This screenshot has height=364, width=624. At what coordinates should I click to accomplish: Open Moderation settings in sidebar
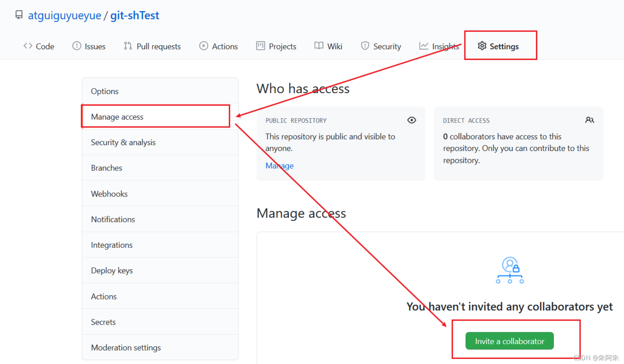point(160,348)
